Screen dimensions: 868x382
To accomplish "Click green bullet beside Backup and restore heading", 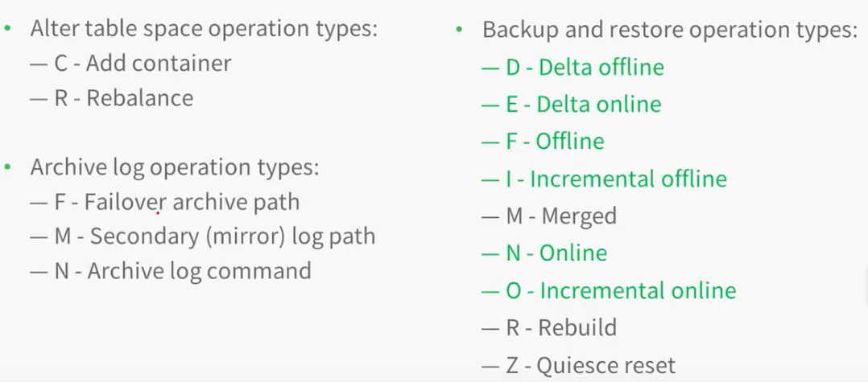I will pyautogui.click(x=459, y=28).
